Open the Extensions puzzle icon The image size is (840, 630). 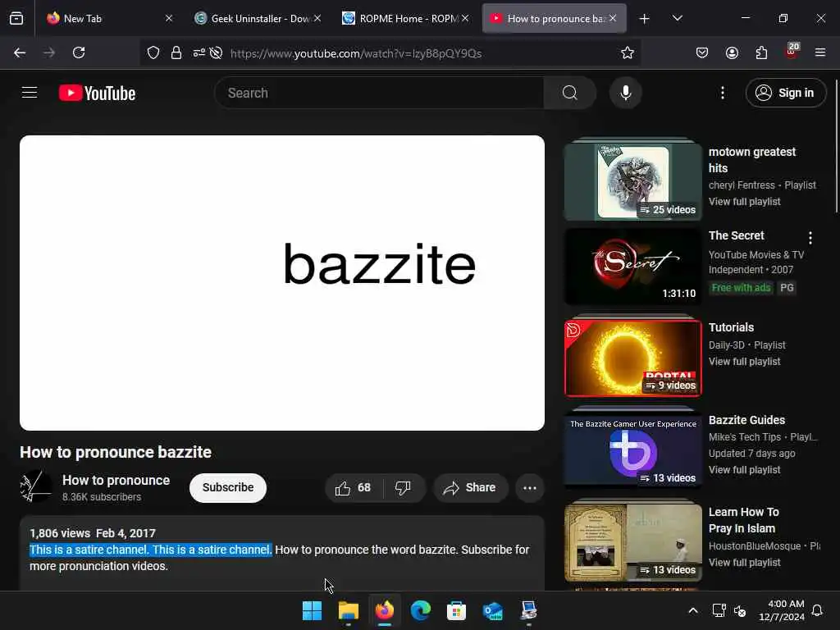[761, 52]
